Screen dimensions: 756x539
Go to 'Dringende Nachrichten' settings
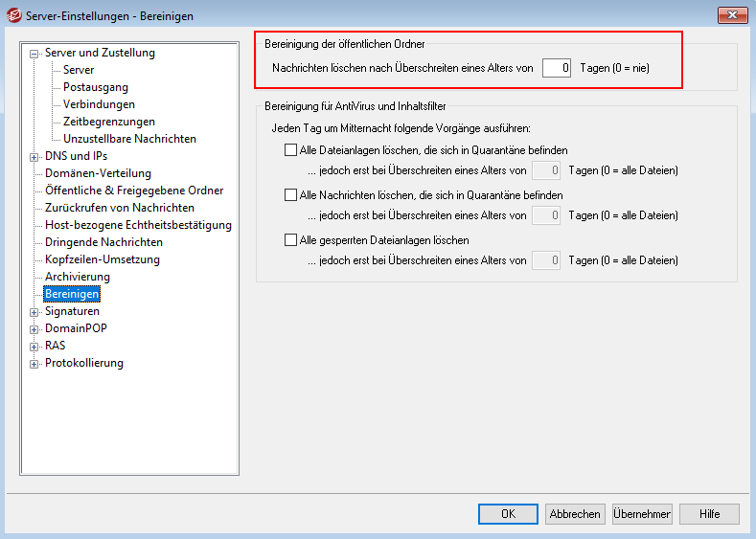pos(103,242)
